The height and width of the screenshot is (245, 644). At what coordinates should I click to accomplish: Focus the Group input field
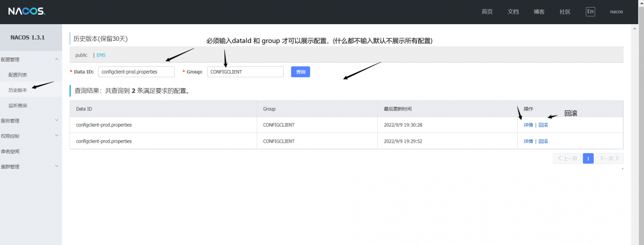click(x=246, y=72)
